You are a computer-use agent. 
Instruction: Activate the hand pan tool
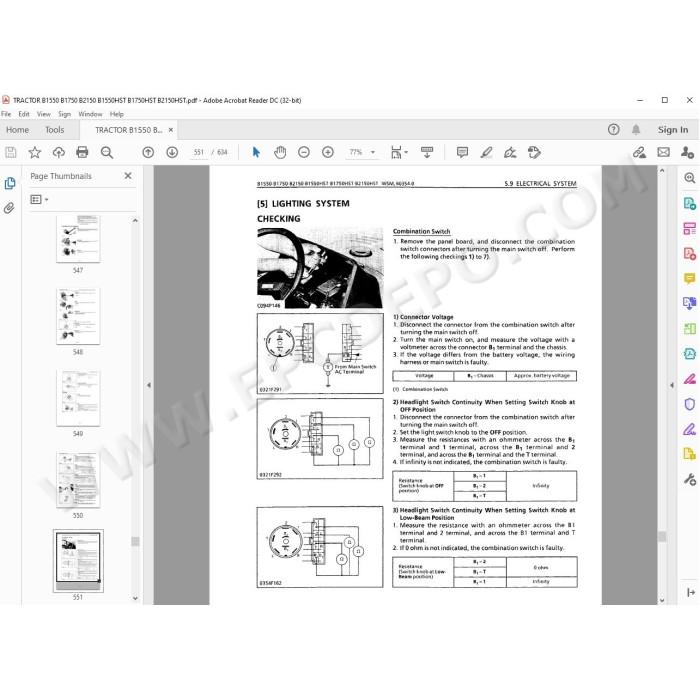click(x=280, y=153)
